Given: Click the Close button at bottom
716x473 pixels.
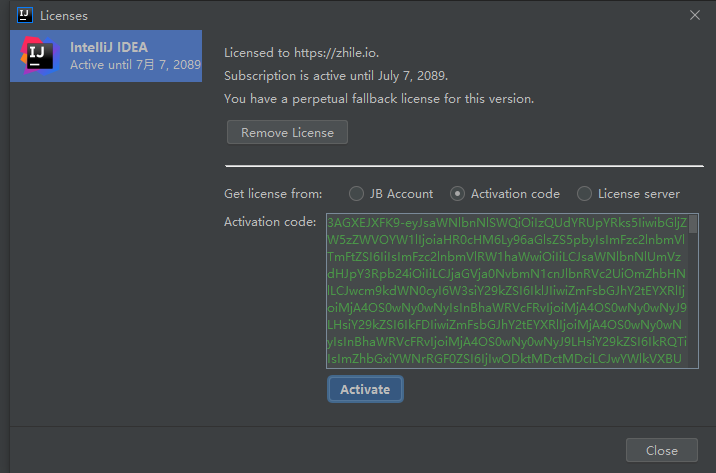Looking at the screenshot, I should pyautogui.click(x=662, y=451).
